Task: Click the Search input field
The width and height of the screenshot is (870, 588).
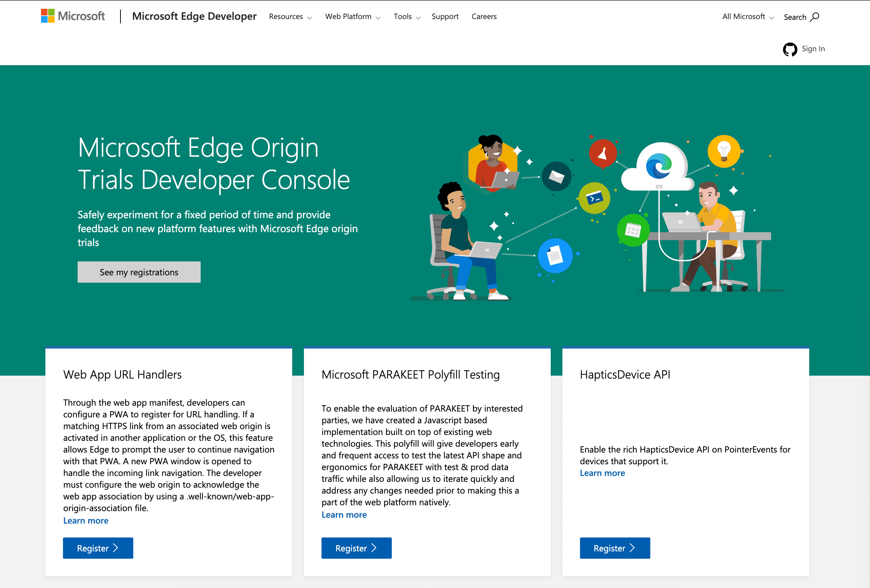Action: (x=801, y=16)
